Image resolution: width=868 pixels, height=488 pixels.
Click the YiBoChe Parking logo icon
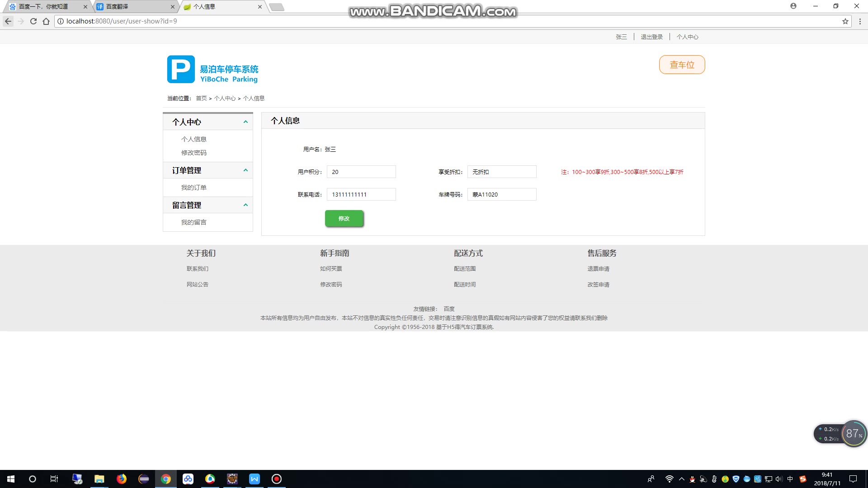181,69
